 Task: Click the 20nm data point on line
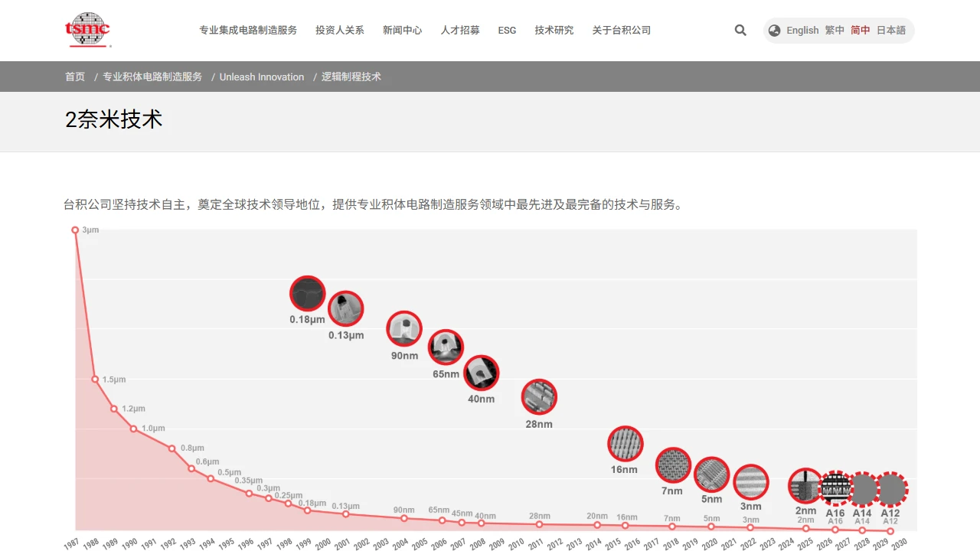tap(597, 525)
